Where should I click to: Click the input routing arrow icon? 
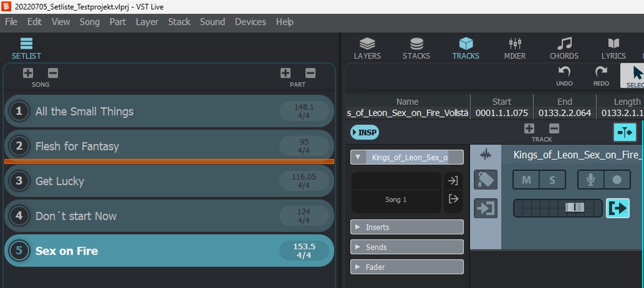click(453, 181)
